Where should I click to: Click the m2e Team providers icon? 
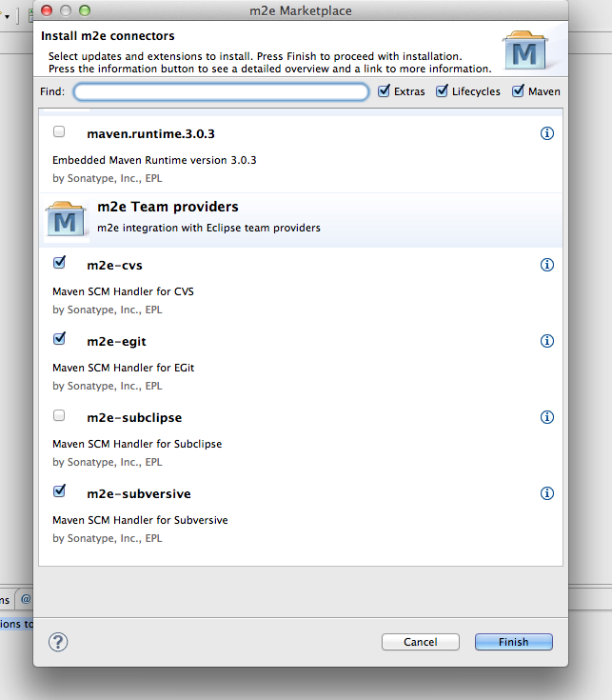pos(66,219)
